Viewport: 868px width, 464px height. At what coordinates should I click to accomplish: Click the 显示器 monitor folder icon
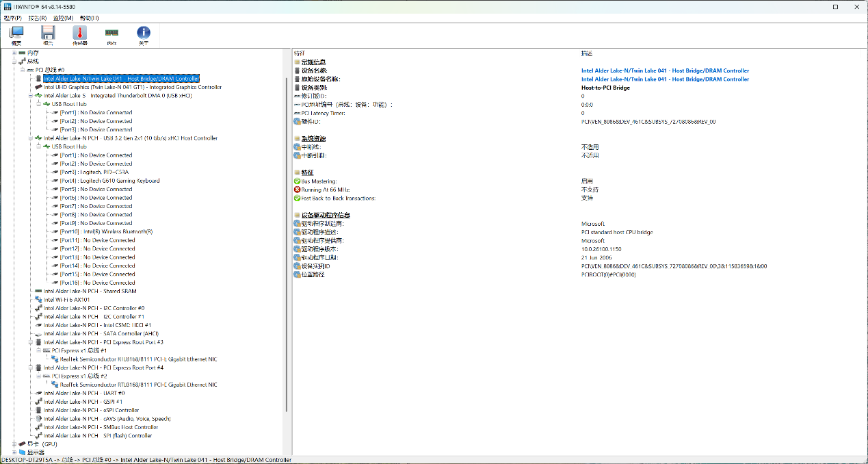click(22, 452)
